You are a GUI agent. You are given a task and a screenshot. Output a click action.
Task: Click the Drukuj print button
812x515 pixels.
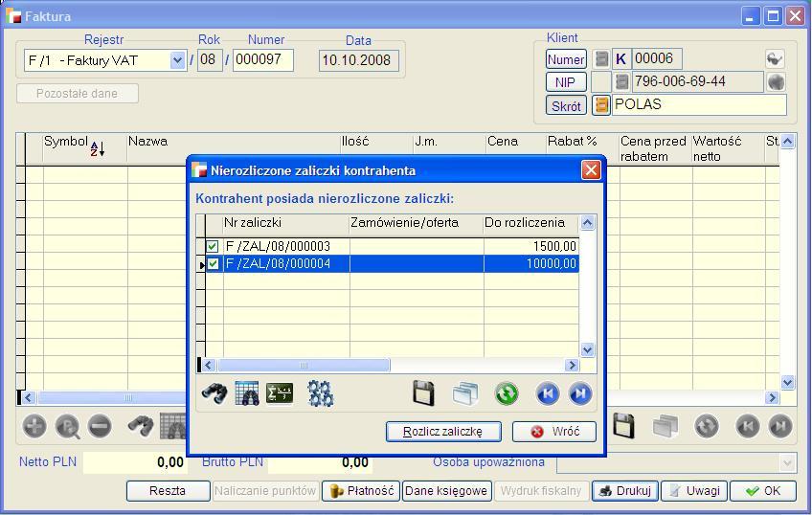(x=625, y=491)
